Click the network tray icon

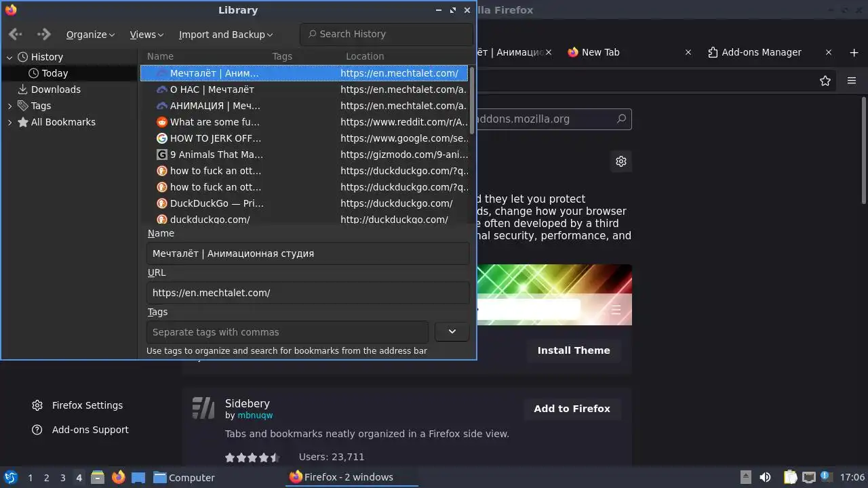tap(809, 477)
